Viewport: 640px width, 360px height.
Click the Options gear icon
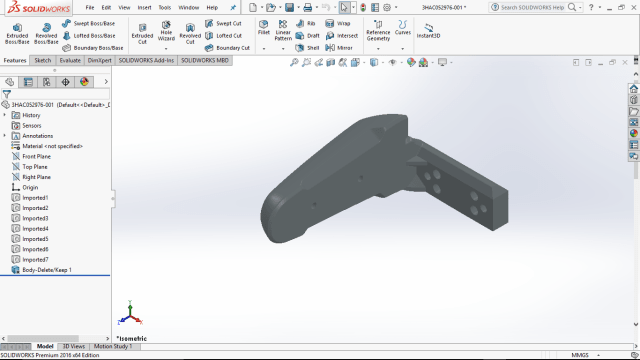(x=387, y=7)
